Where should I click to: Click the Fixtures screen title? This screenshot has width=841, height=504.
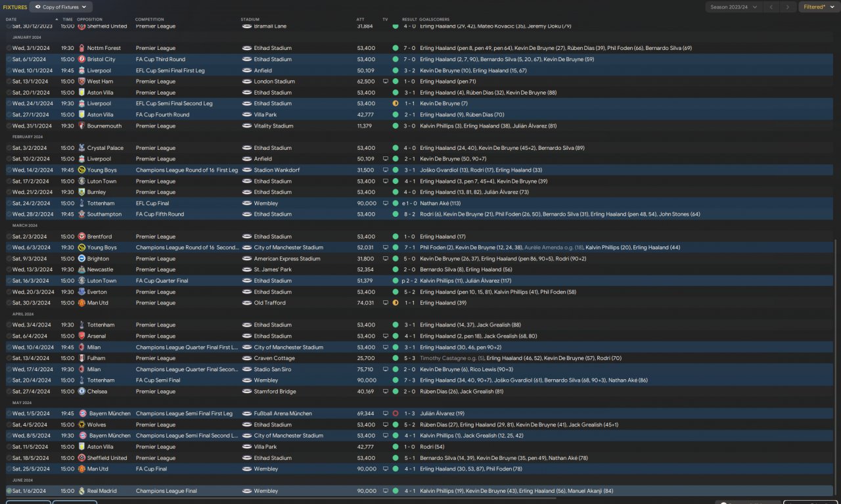[15, 7]
